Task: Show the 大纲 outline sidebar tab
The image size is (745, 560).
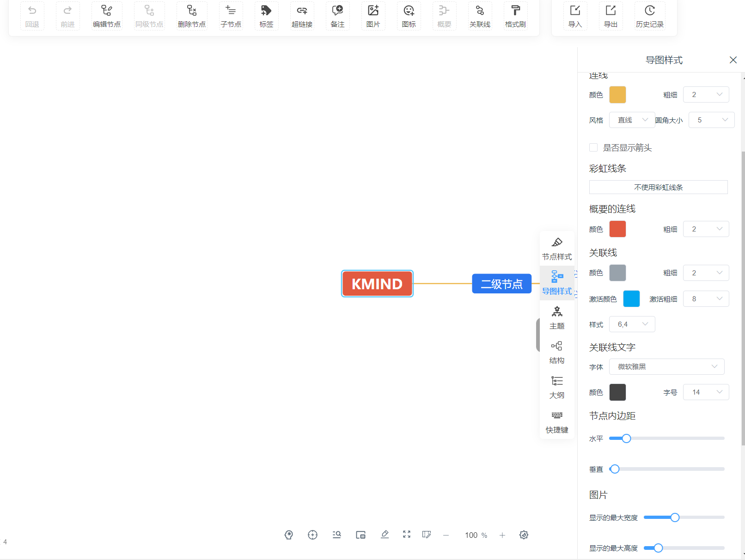Action: click(557, 387)
